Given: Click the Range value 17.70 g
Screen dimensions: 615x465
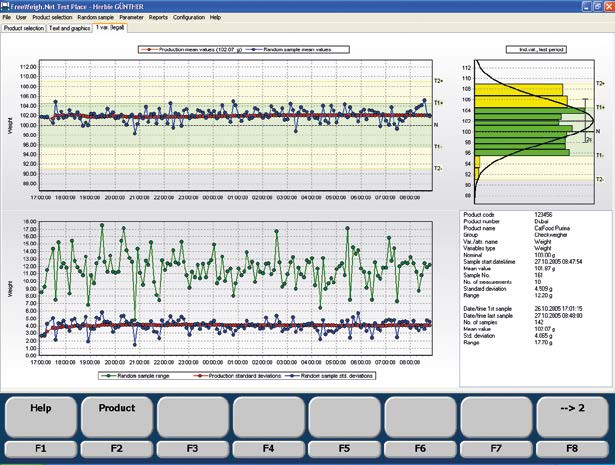Looking at the screenshot, I should point(543,342).
